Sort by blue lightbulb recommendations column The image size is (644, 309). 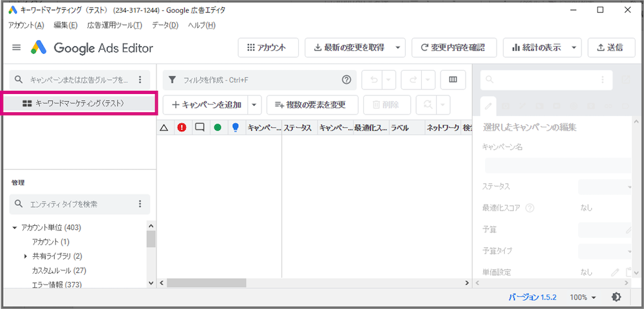click(236, 127)
